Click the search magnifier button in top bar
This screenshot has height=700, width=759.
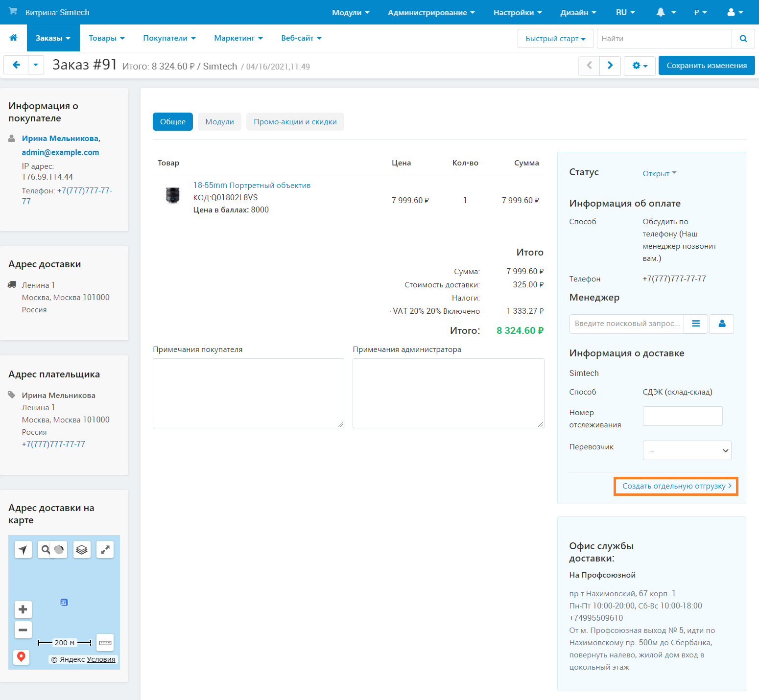click(743, 39)
